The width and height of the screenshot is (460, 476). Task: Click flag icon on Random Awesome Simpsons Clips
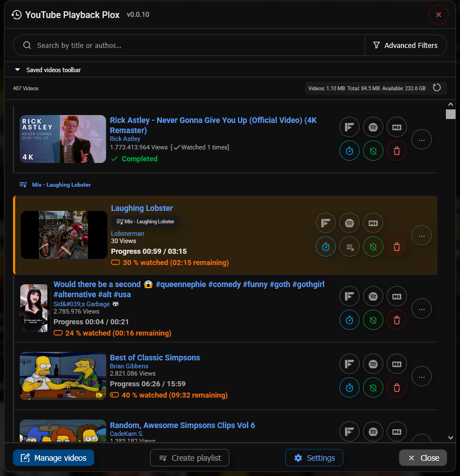(x=350, y=431)
